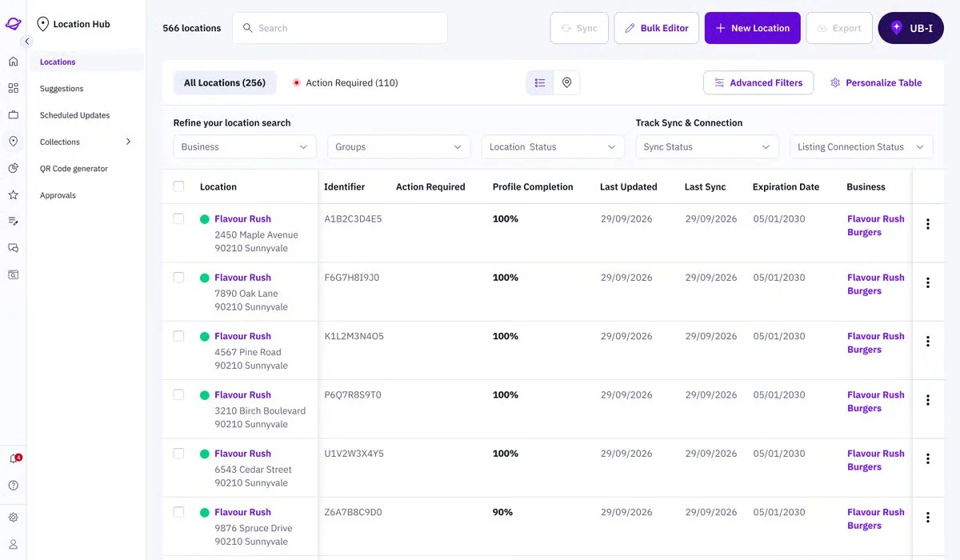The image size is (960, 560).
Task: Select the location pin sidebar icon
Action: click(x=13, y=142)
